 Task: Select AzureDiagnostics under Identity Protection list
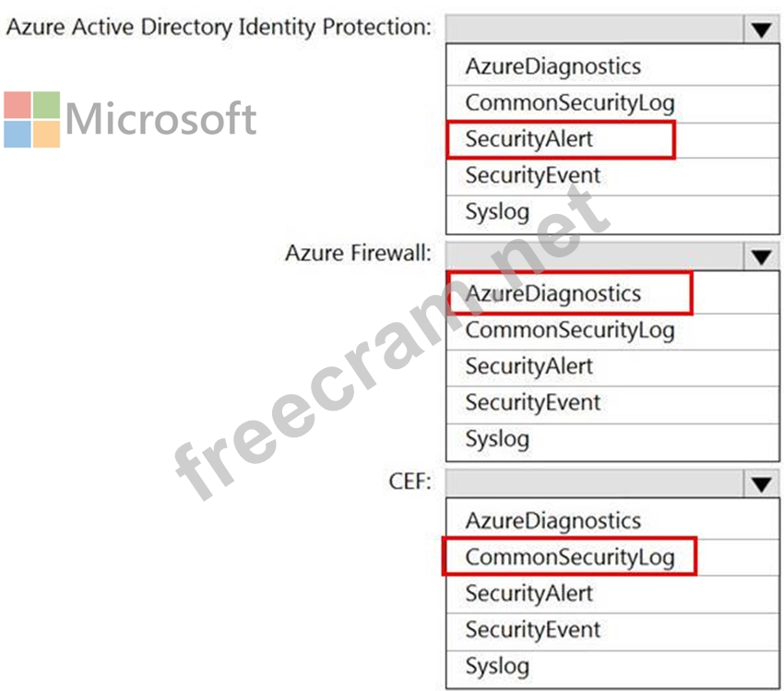click(552, 66)
